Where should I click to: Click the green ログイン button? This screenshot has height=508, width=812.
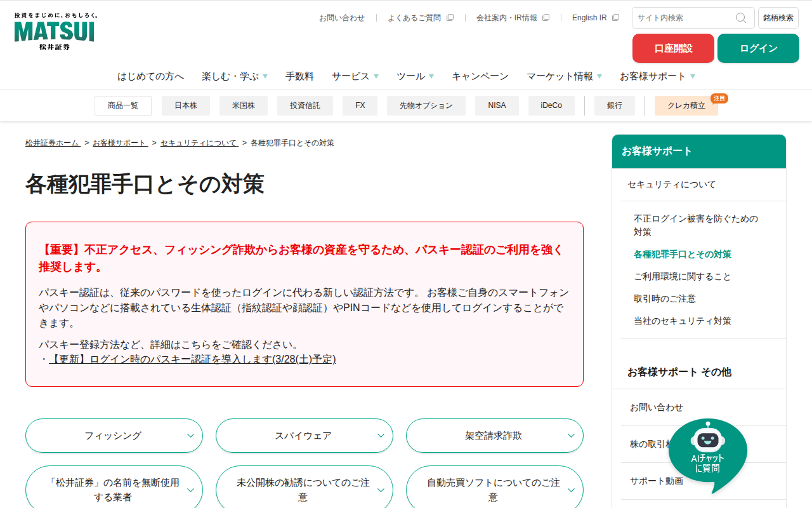click(x=758, y=48)
